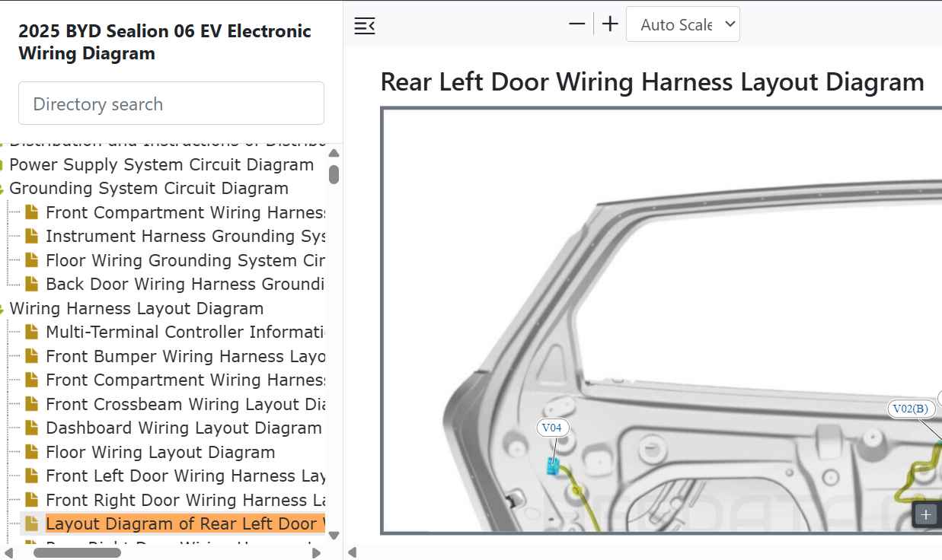
Task: Click sidebar vertical scrollbar down arrow
Action: 334,536
